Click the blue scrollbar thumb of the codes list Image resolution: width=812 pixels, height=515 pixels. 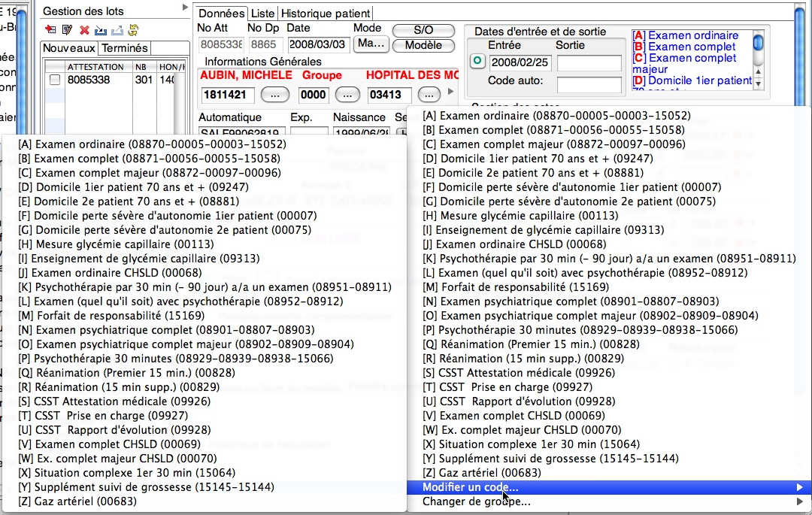point(758,42)
